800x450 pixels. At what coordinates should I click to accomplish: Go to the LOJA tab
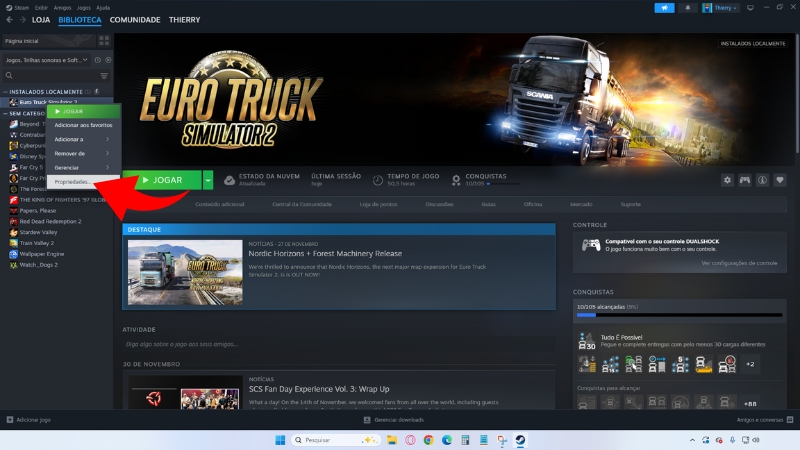point(41,20)
